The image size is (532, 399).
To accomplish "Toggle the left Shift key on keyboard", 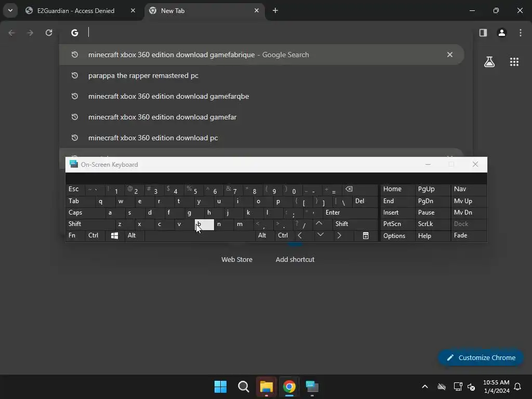I will [x=90, y=224].
